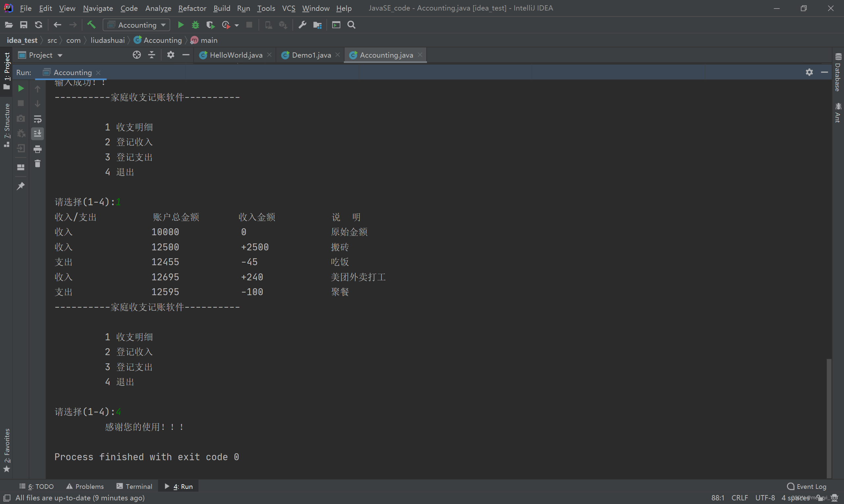Viewport: 844px width, 504px height.
Task: Click the green Run button in toolbar
Action: pos(181,25)
